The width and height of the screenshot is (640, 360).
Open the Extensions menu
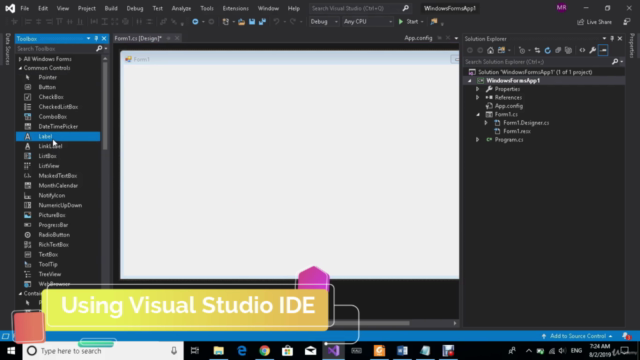coord(236,8)
